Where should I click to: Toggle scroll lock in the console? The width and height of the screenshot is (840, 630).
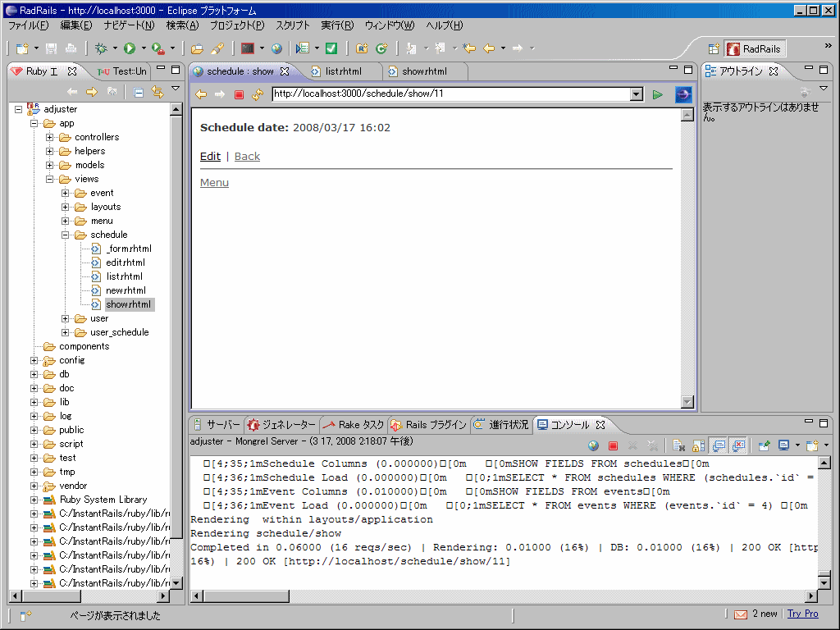pos(696,445)
